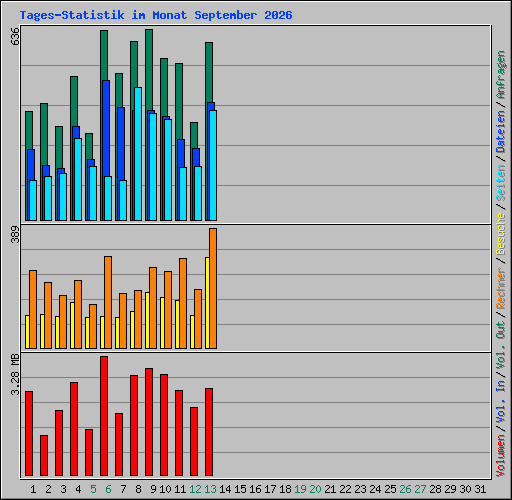The height and width of the screenshot is (500, 512).
Task: Click the orange Rechner bar for day 13
Action: point(213,289)
